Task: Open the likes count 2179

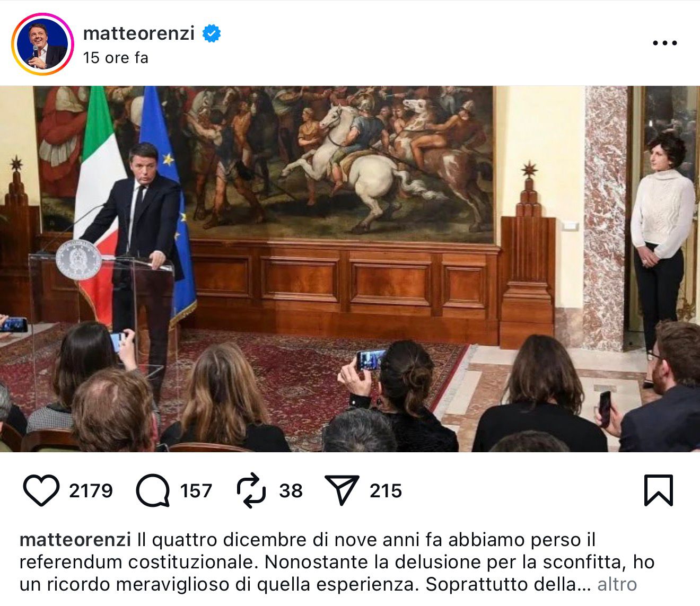Action: pos(91,490)
